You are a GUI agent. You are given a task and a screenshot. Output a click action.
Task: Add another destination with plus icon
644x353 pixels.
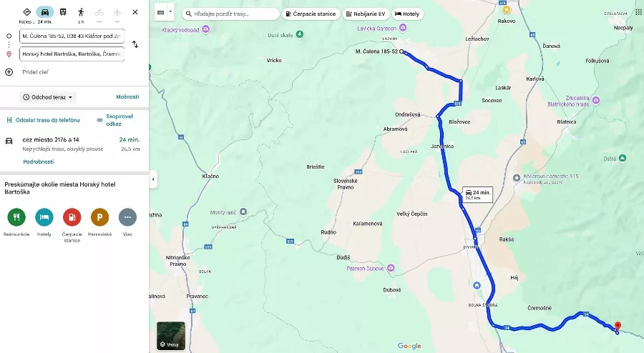tap(9, 72)
